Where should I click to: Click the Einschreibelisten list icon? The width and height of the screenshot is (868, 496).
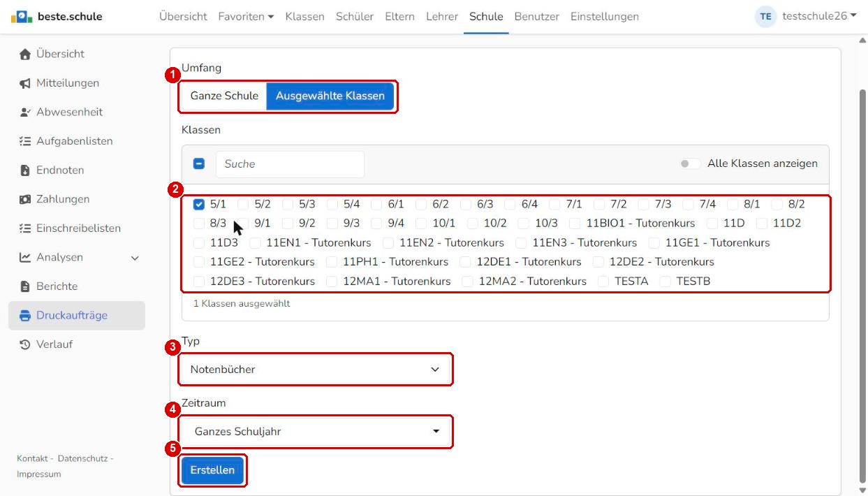[25, 228]
